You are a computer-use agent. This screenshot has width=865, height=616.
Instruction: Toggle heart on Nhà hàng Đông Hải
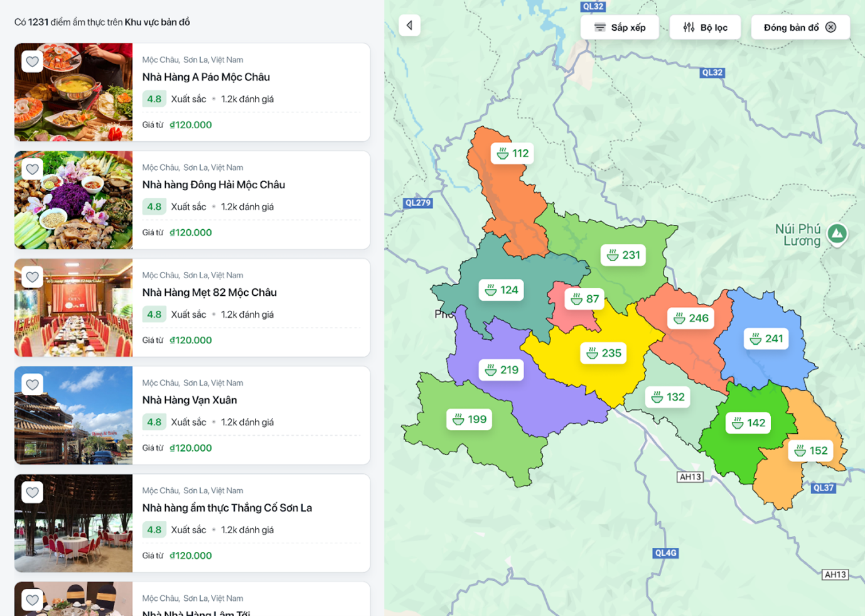tap(33, 169)
